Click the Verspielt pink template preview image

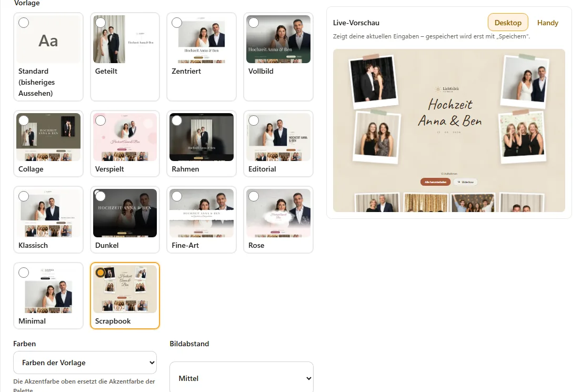pos(125,137)
